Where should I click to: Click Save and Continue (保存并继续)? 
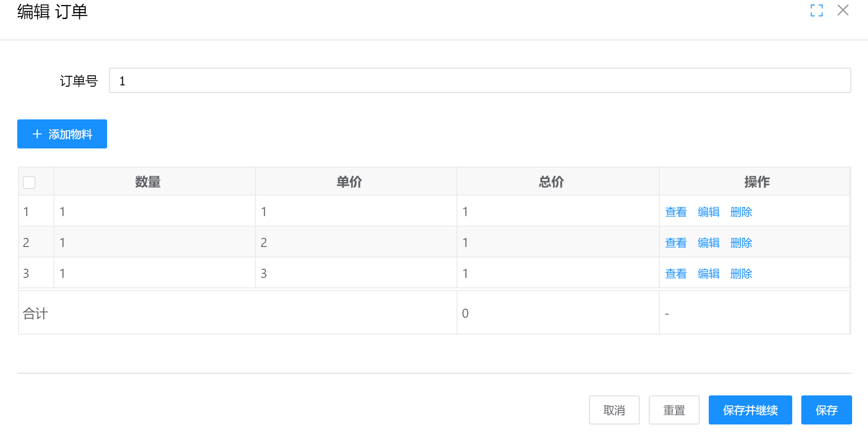750,410
